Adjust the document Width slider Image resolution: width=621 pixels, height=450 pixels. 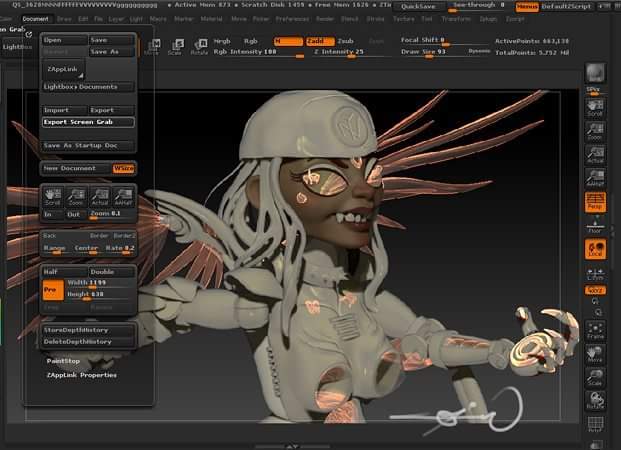[100, 283]
